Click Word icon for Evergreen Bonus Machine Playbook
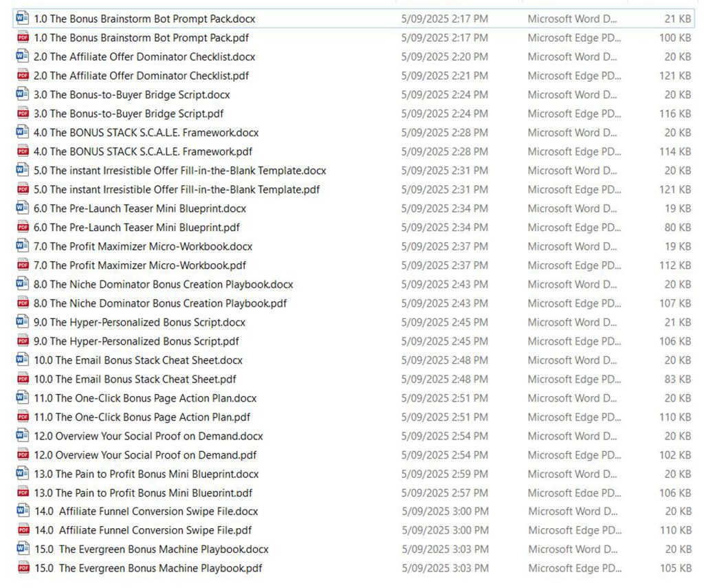Screen dimensions: 704x588 coord(23,549)
